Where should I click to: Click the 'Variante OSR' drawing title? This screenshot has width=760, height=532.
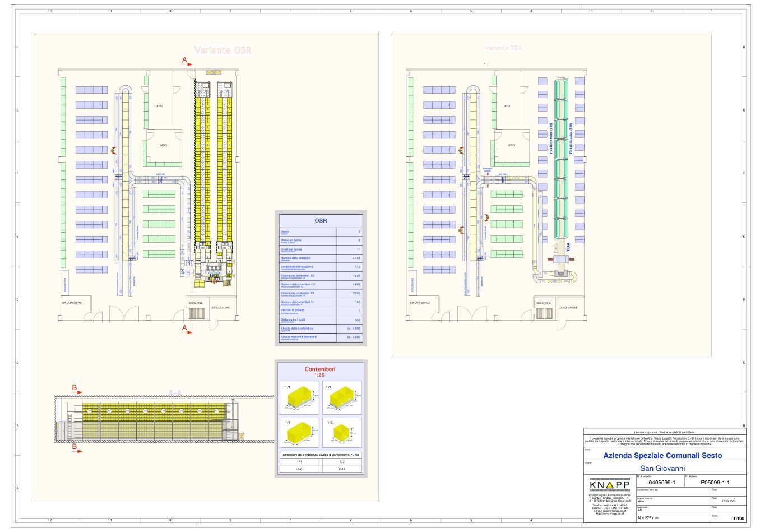[223, 50]
